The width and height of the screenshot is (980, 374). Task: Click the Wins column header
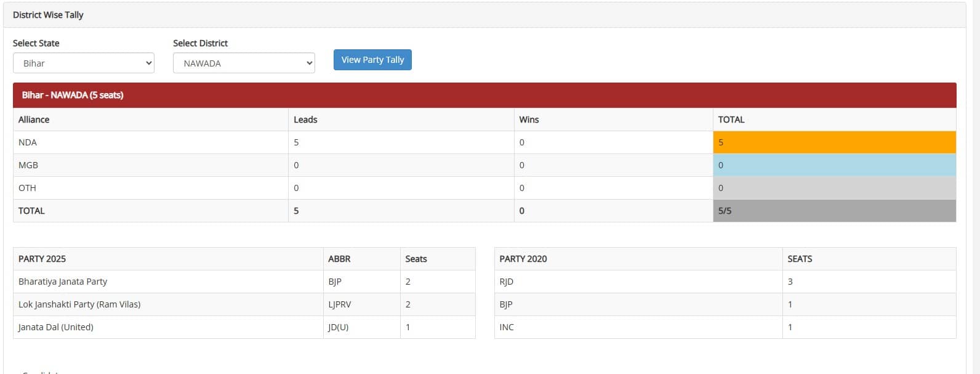529,120
